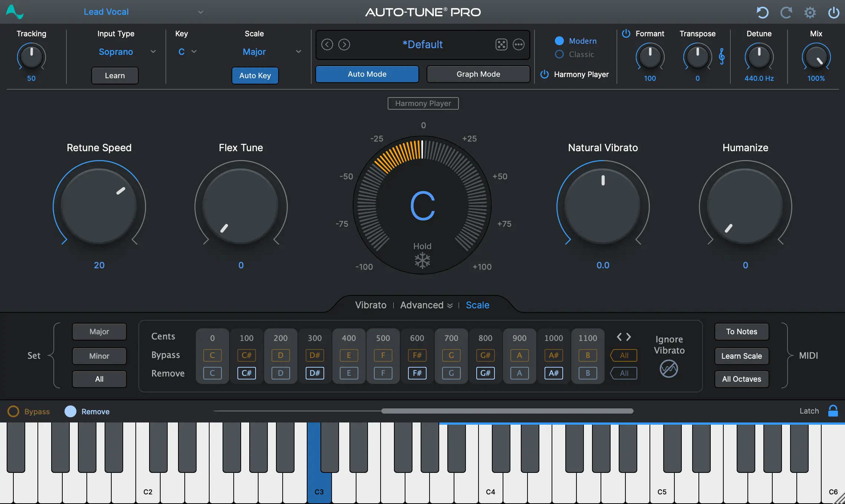
Task: Open the Input Type Soprano dropdown
Action: [153, 52]
